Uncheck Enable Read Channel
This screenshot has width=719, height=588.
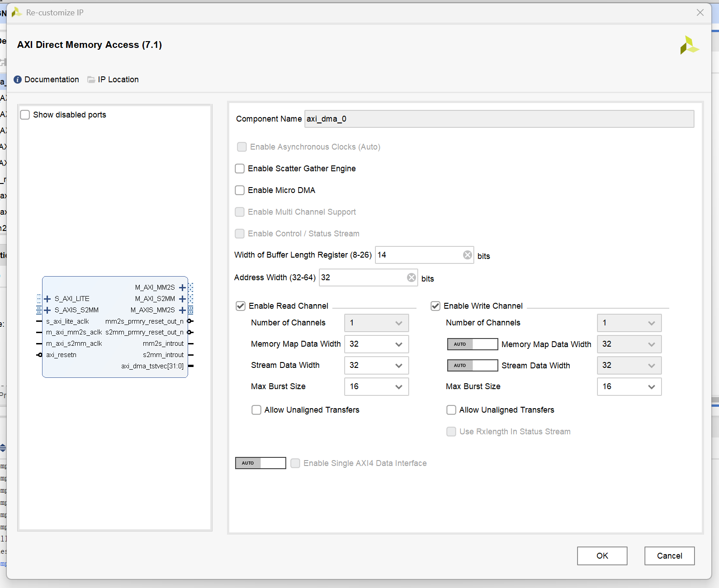[241, 306]
